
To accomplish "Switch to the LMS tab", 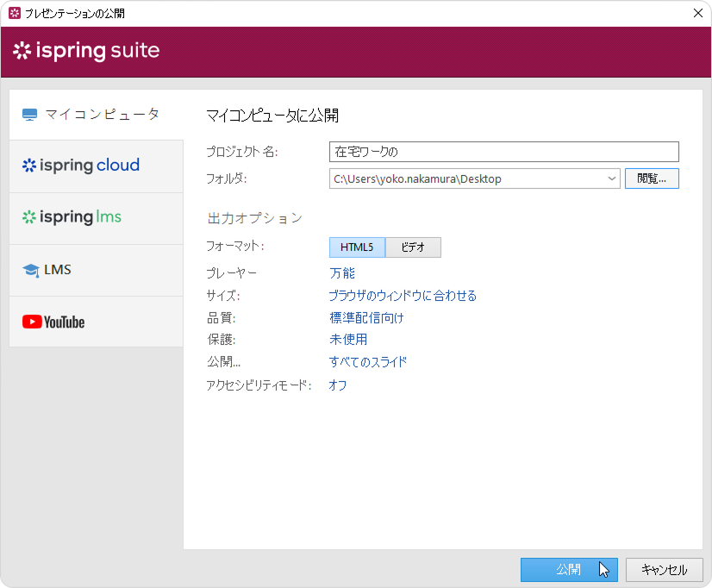I will pyautogui.click(x=96, y=270).
